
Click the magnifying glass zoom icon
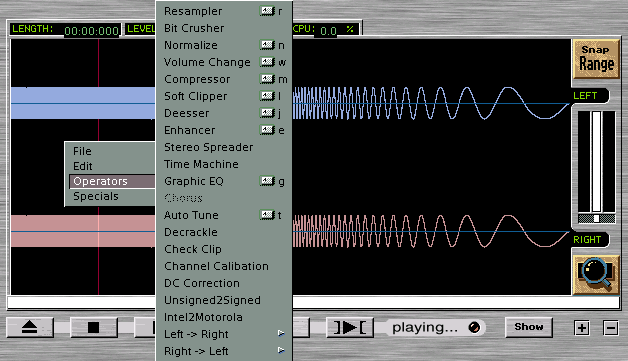click(596, 275)
